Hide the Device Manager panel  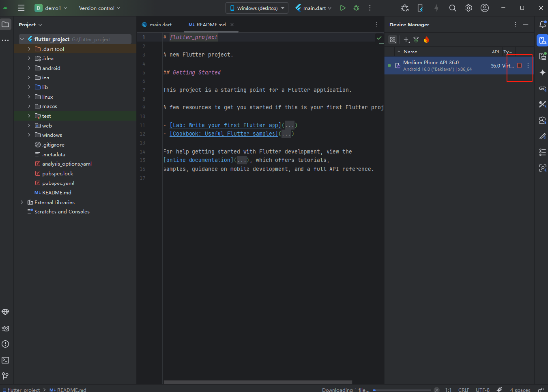(525, 25)
